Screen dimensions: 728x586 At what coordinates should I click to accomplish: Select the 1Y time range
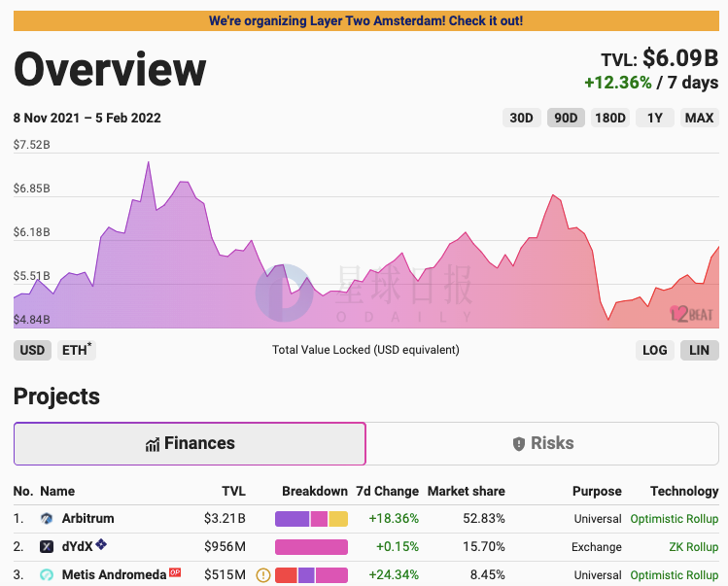655,118
